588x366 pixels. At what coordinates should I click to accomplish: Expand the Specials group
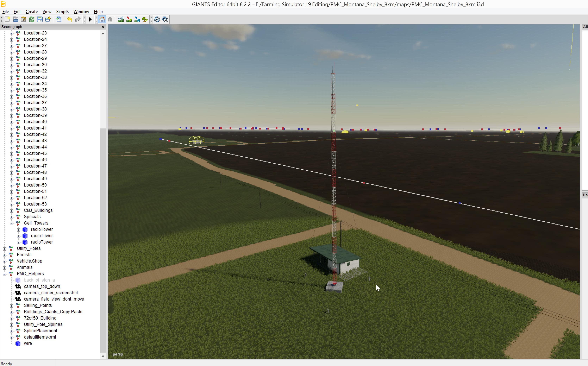11,217
